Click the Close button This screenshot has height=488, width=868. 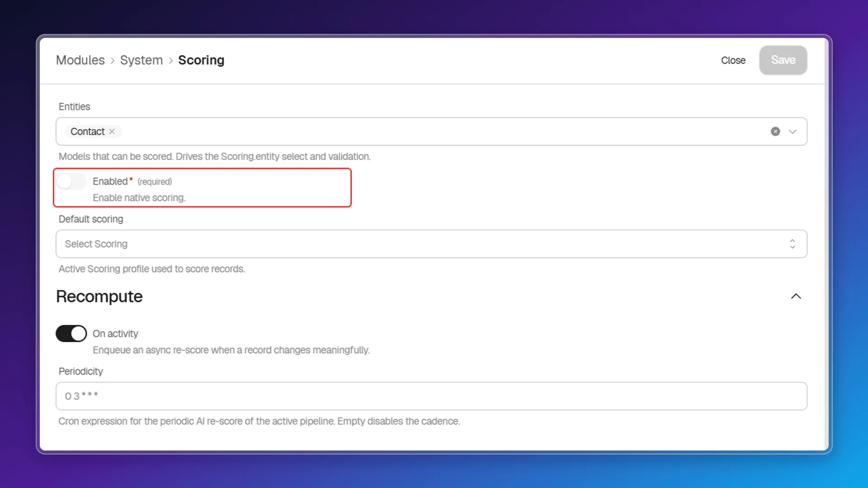point(733,60)
